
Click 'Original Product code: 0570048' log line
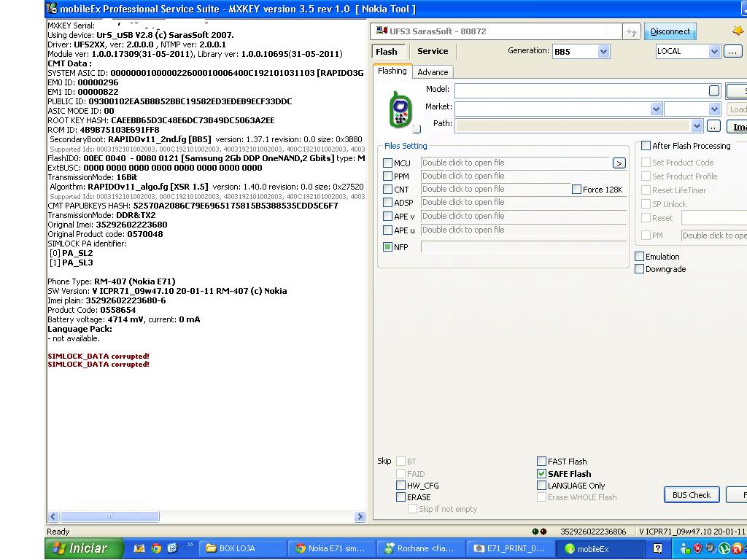(105, 234)
